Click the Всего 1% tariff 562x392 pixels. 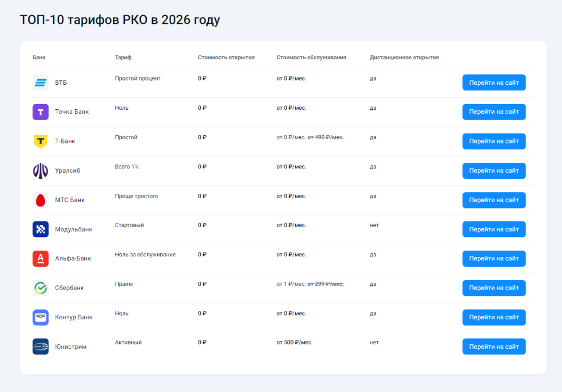pyautogui.click(x=126, y=166)
